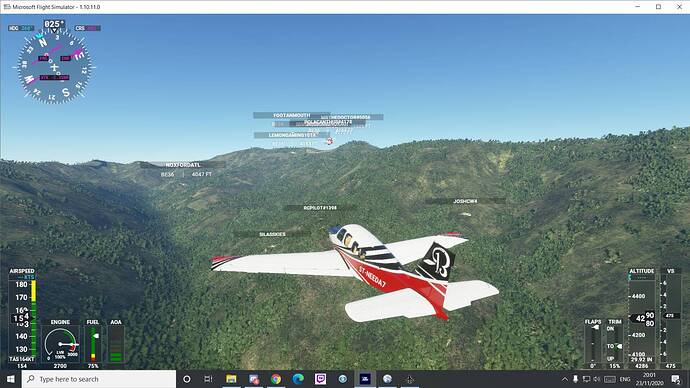Open the taskbar app with red badge
The image size is (690, 388).
pyautogui.click(x=253, y=379)
